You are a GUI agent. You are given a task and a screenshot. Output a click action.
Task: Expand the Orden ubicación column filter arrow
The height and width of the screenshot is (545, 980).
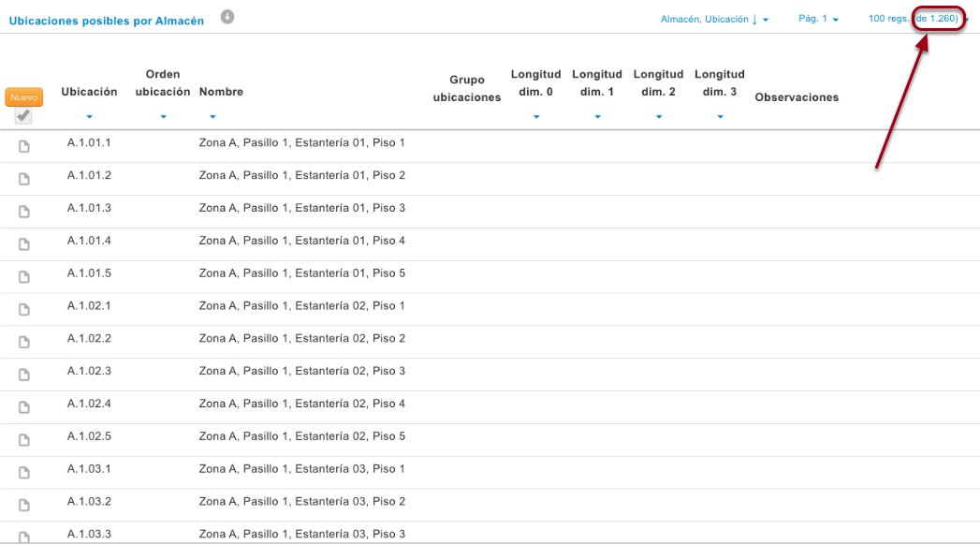(163, 117)
